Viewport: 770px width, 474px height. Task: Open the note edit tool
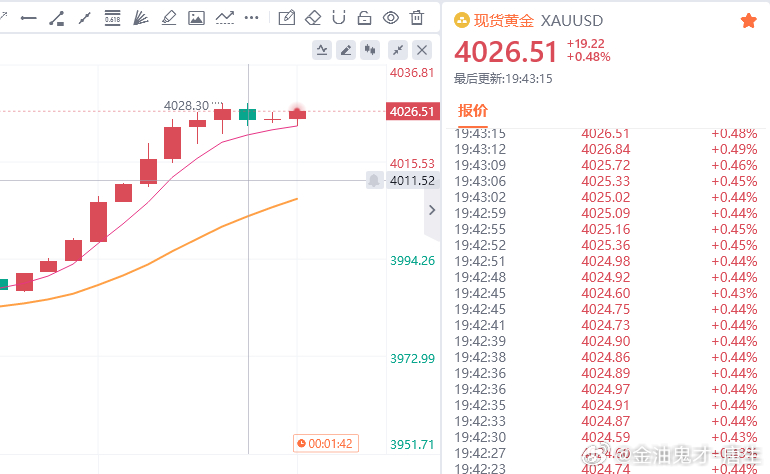coord(287,18)
